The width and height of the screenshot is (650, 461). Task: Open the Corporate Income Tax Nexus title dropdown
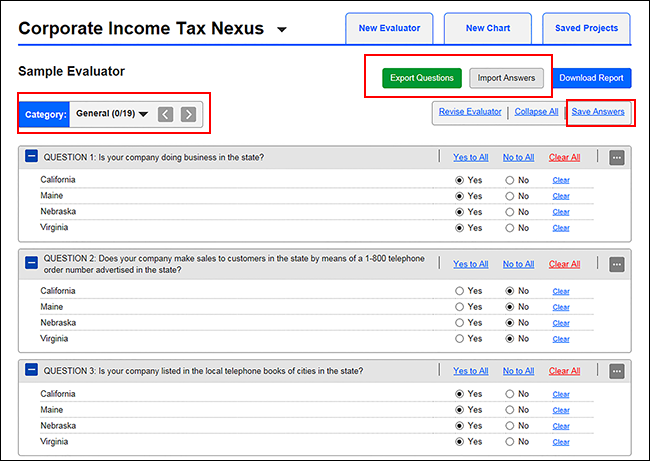coord(281,30)
